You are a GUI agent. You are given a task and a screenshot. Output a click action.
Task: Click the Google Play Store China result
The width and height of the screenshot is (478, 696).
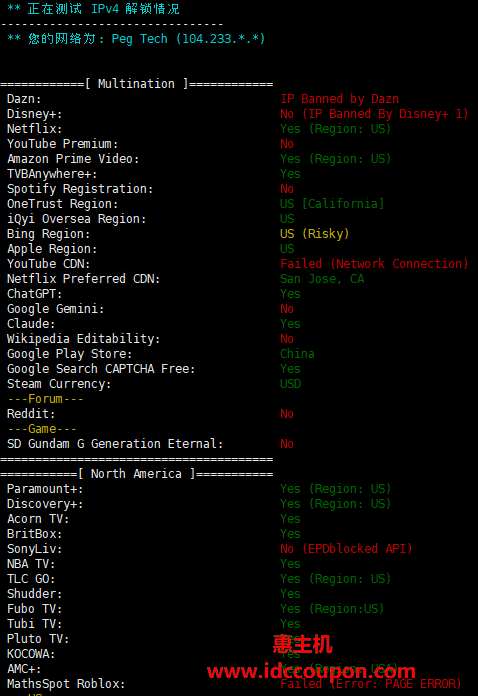[x=297, y=354]
